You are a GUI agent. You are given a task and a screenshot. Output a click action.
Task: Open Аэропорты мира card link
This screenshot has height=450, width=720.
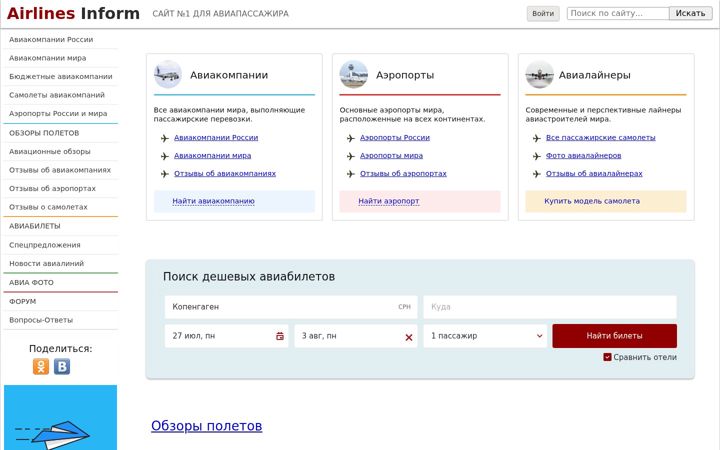pos(391,155)
